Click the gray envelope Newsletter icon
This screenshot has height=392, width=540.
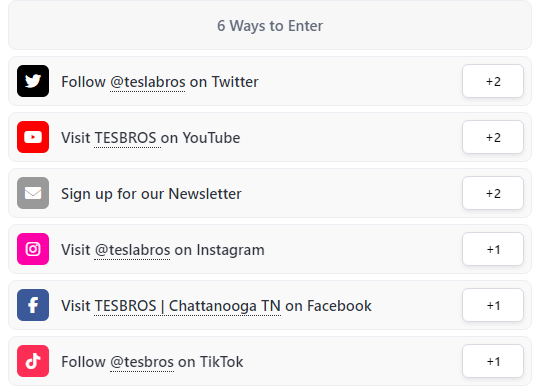33,193
